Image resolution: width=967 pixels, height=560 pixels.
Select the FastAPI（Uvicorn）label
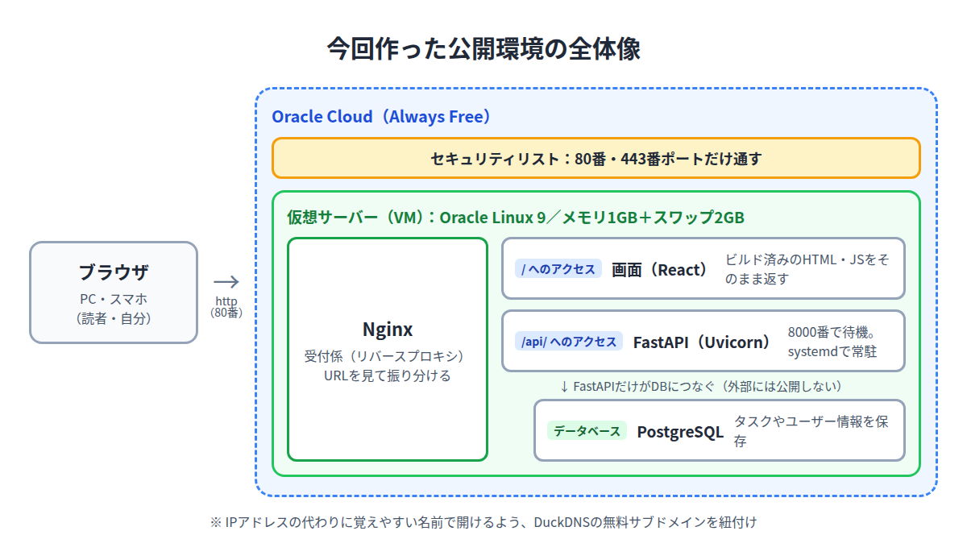coord(703,342)
